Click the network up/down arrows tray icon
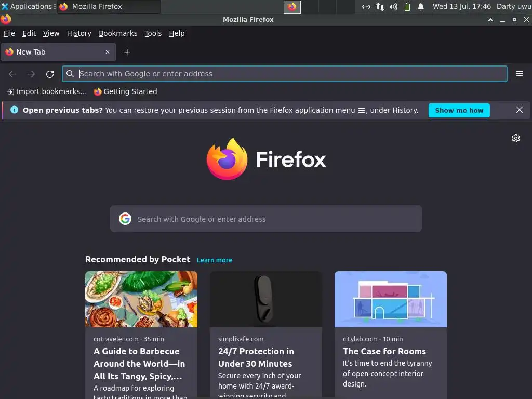Image resolution: width=532 pixels, height=399 pixels. [x=380, y=7]
